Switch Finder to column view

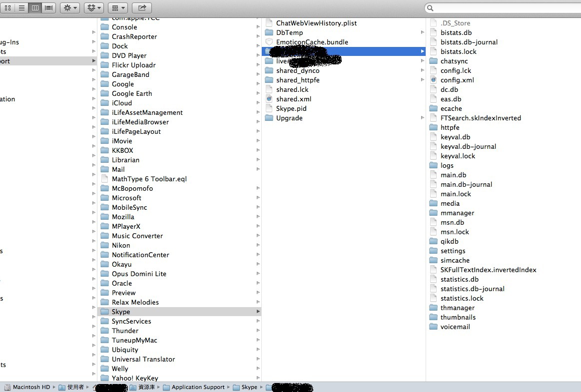coord(35,8)
